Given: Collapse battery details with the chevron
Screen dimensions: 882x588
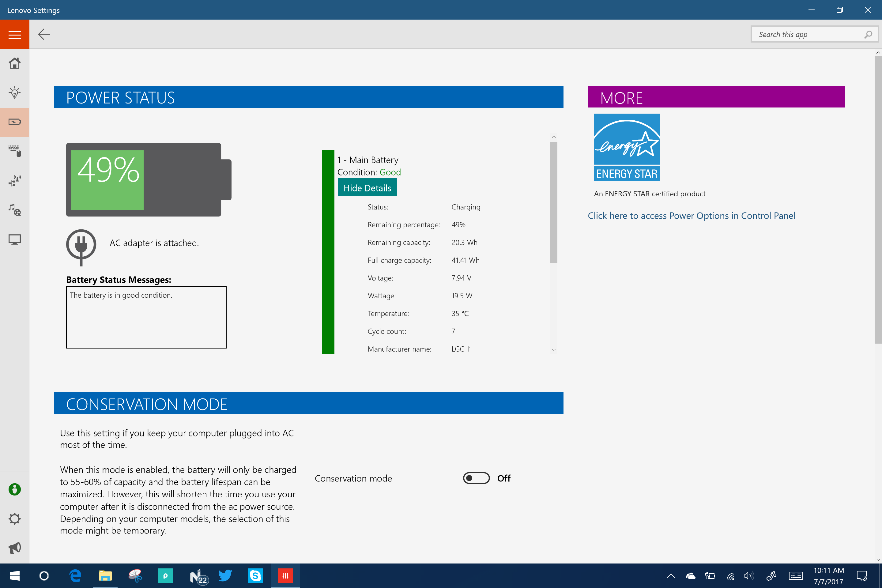Looking at the screenshot, I should 553,137.
